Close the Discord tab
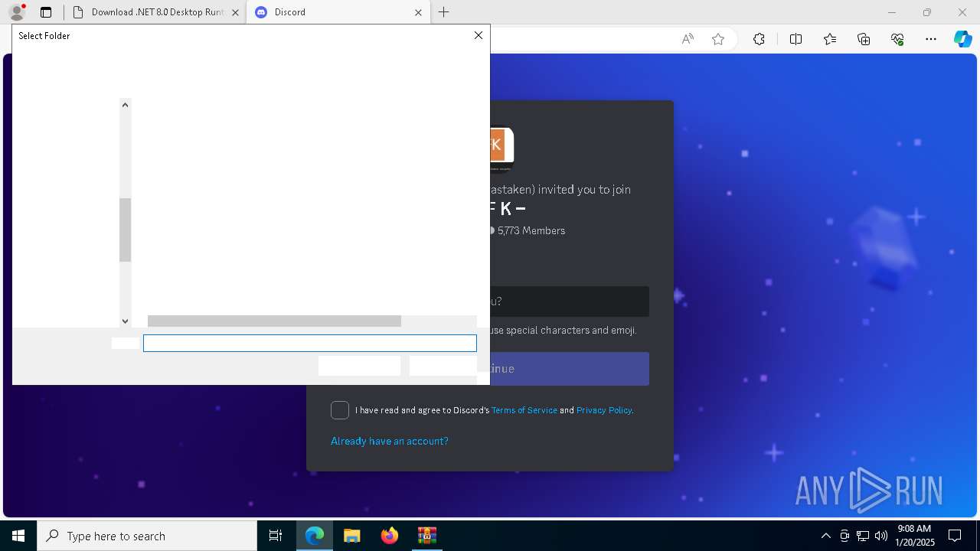This screenshot has width=980, height=551. pyautogui.click(x=419, y=12)
